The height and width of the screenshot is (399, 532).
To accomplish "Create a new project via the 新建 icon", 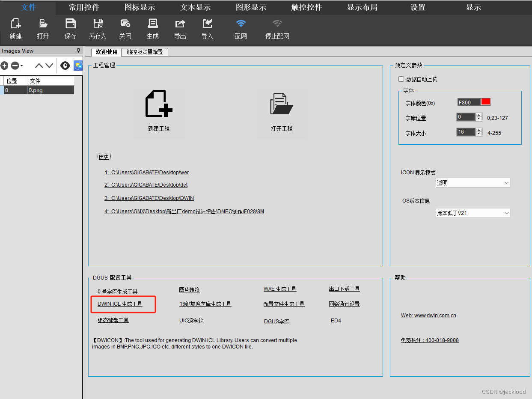I will tap(15, 28).
